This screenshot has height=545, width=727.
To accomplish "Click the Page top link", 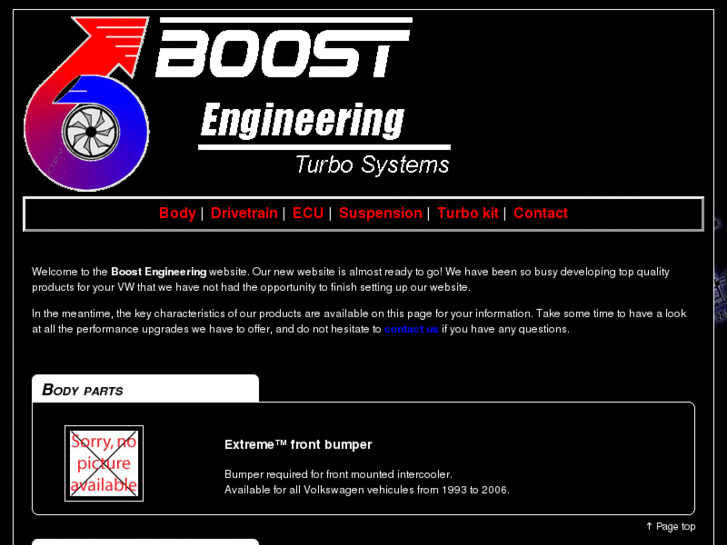I will tap(670, 526).
